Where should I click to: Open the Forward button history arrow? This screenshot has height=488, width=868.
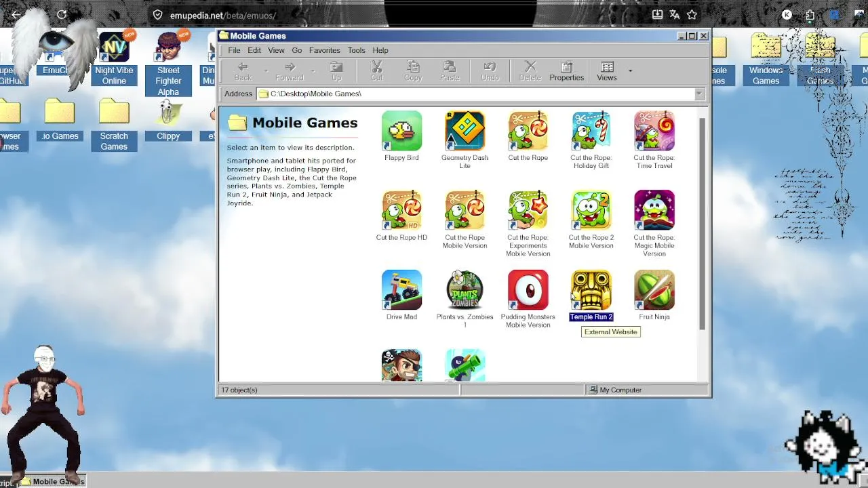[313, 71]
